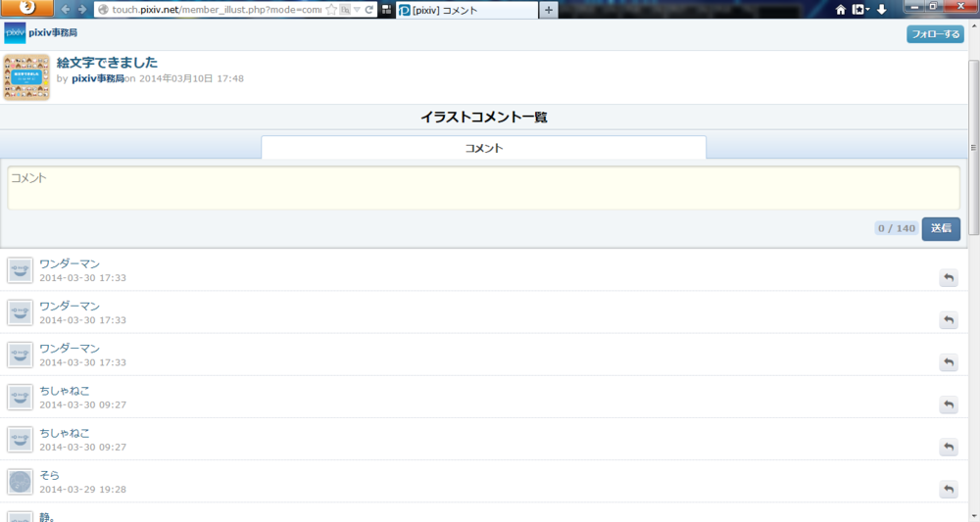Open a new tab with the plus button
The height and width of the screenshot is (522, 980).
tap(548, 10)
